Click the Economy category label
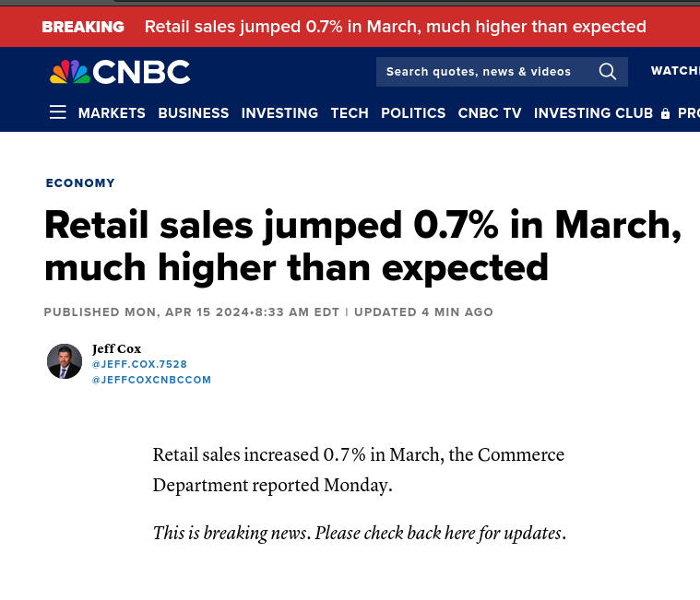This screenshot has width=700, height=600. tap(80, 182)
